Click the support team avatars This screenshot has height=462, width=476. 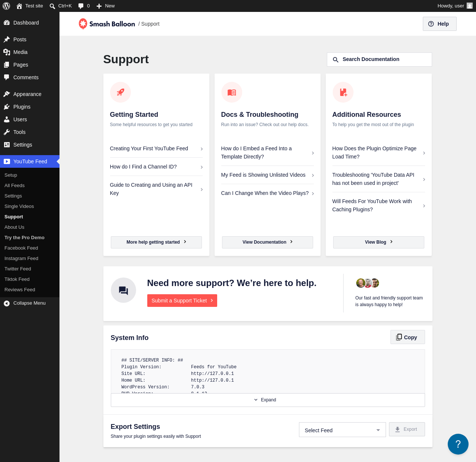pyautogui.click(x=367, y=283)
